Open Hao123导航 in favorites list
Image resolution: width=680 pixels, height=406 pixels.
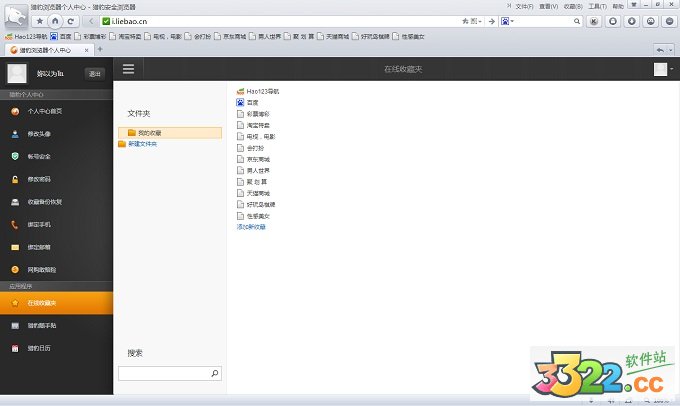click(x=258, y=92)
